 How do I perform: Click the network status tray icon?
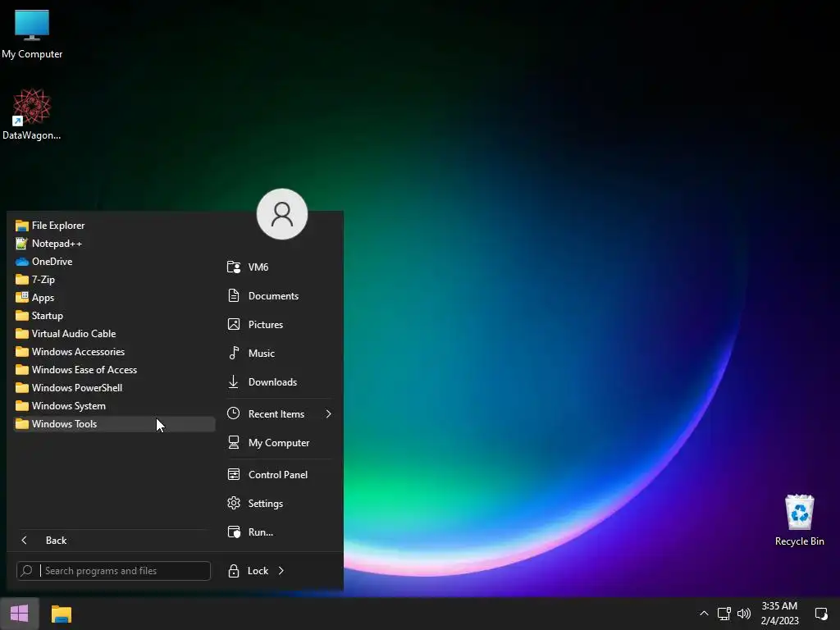coord(724,614)
